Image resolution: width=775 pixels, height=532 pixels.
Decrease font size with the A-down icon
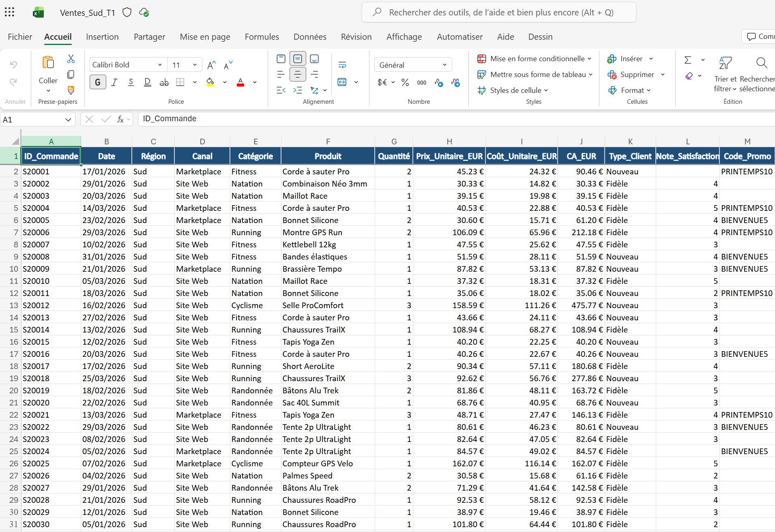[x=228, y=65]
